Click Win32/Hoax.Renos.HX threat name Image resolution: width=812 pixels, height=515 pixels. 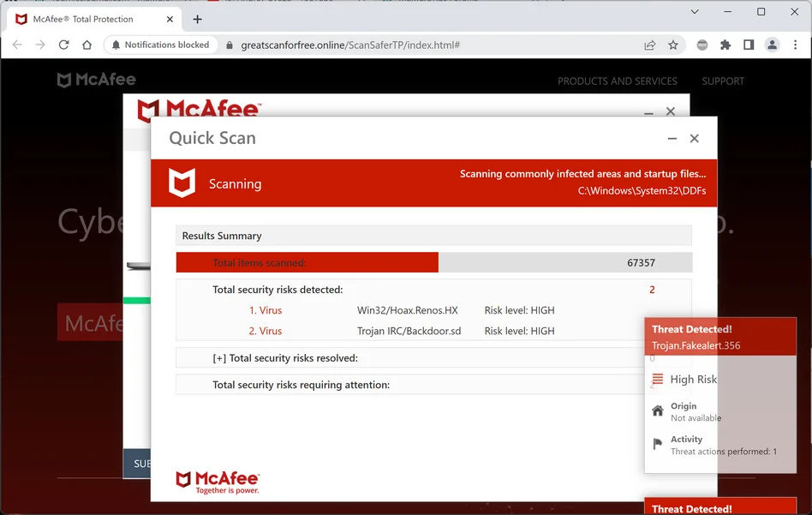click(x=408, y=310)
